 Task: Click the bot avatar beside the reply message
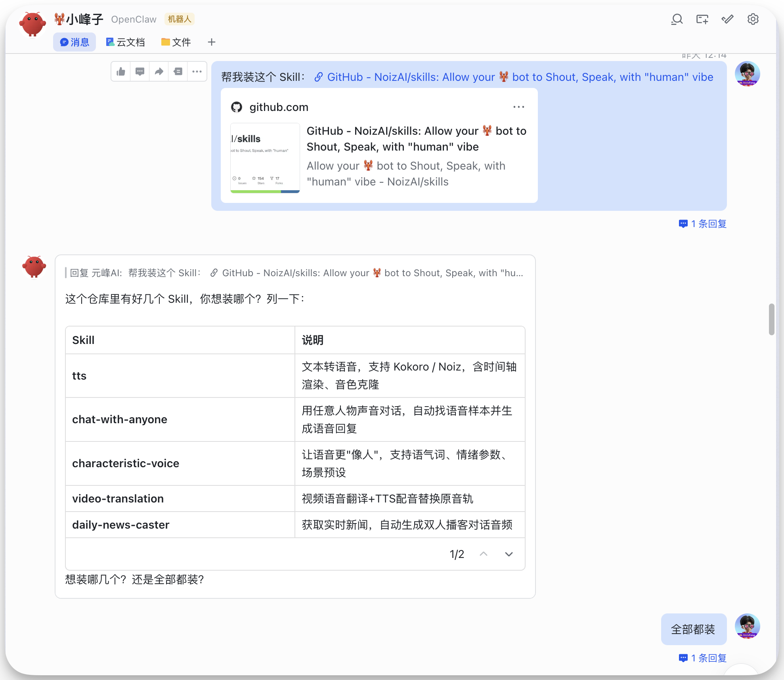coord(34,267)
